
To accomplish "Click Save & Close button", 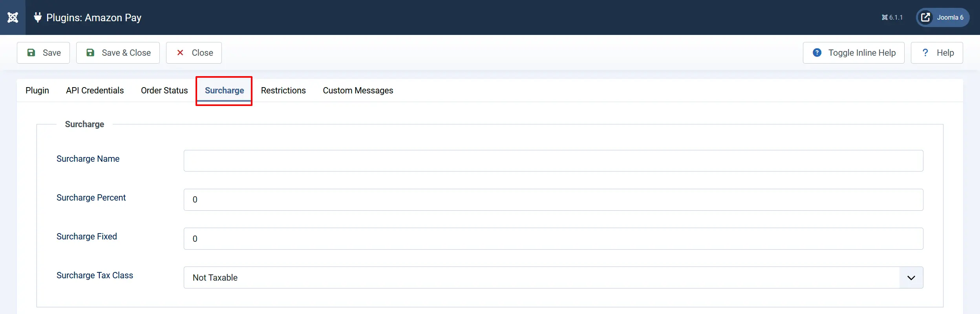I will tap(118, 53).
